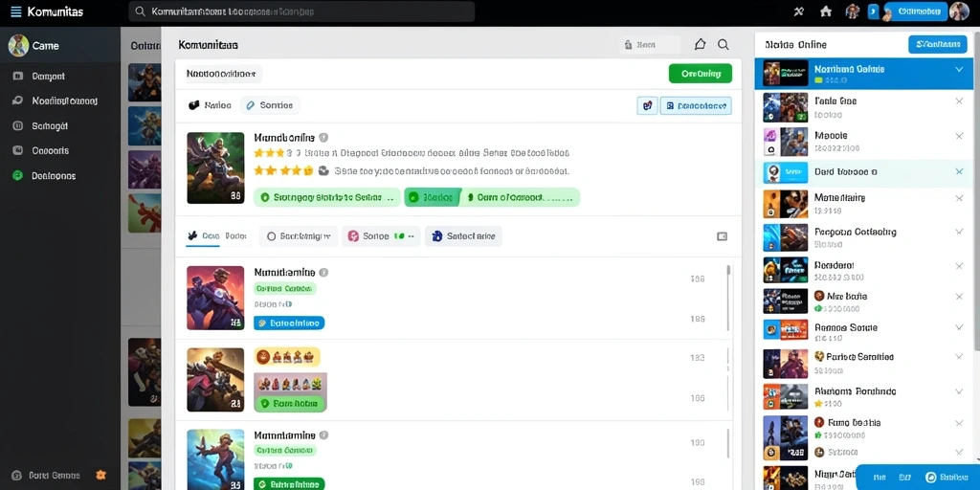Open the Satliecl arioe chip tab

(464, 236)
